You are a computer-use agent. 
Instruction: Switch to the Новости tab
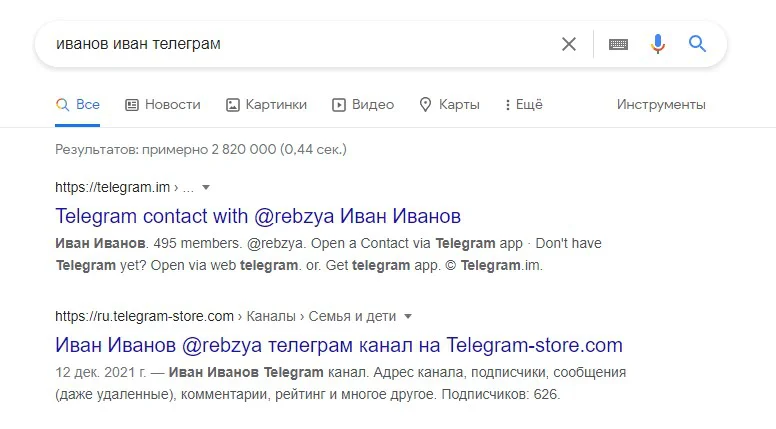172,105
